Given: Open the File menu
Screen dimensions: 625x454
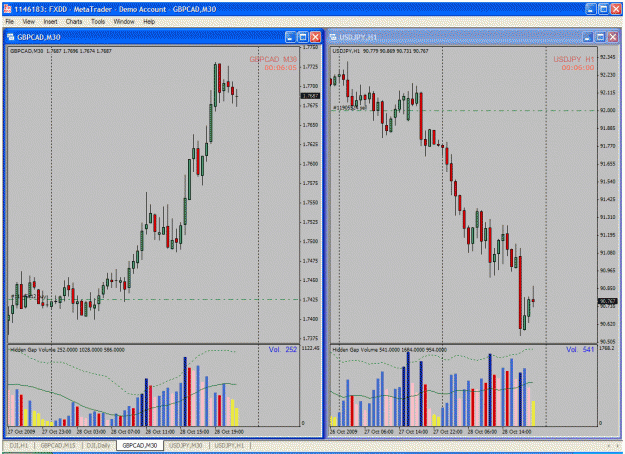Looking at the screenshot, I should [x=10, y=22].
